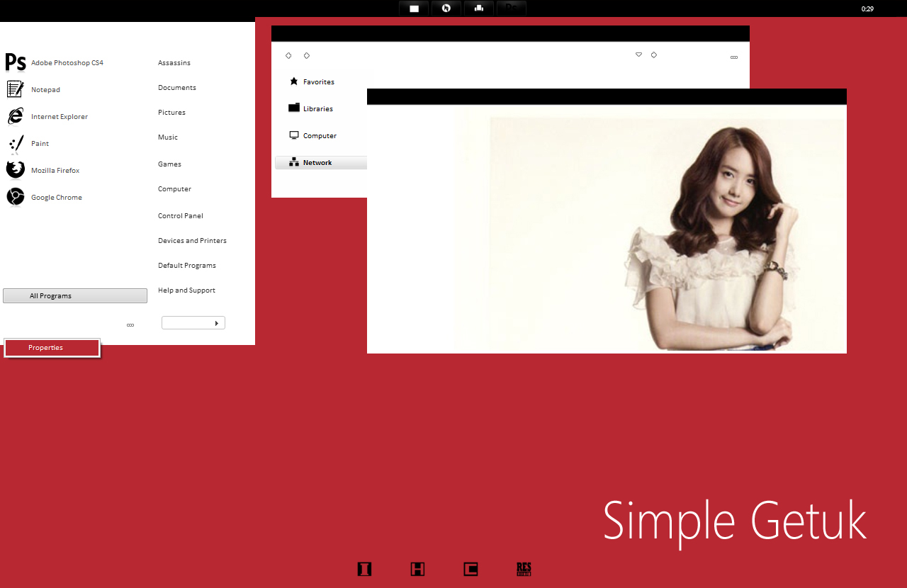Click the H desktop icon

(417, 569)
